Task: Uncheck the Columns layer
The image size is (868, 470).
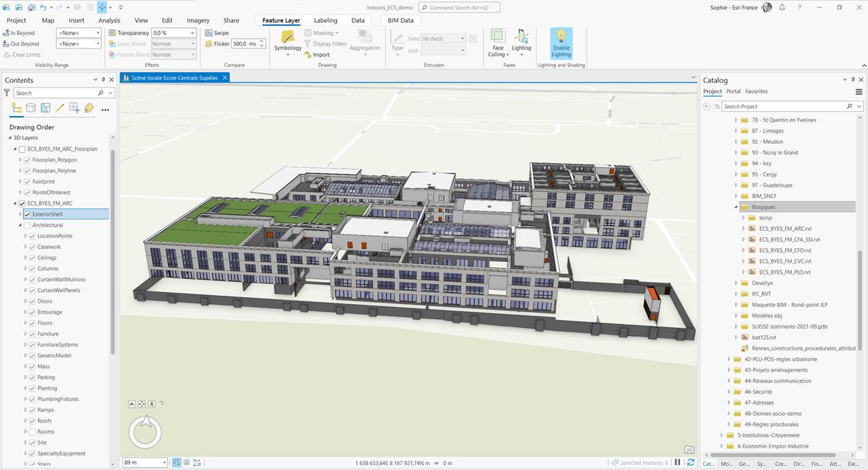Action: click(32, 269)
